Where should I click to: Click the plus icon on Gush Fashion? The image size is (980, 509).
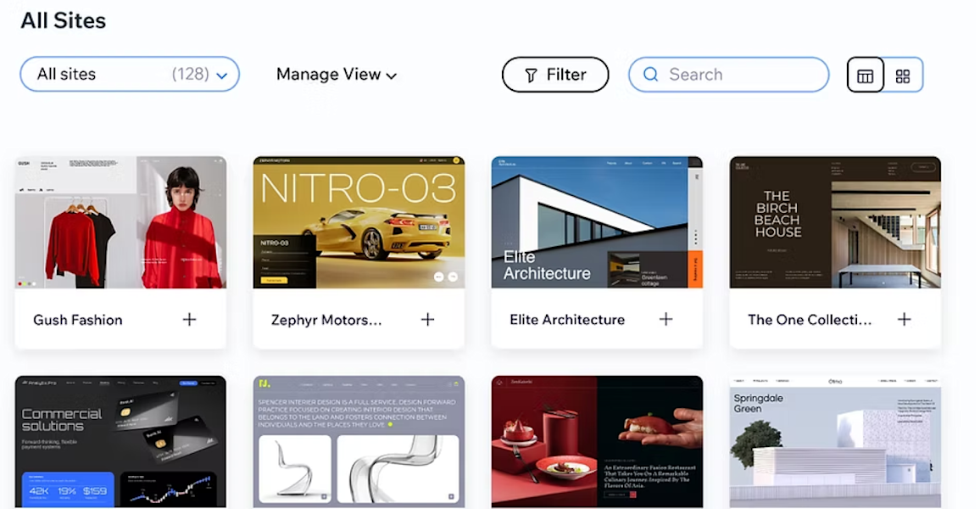(x=189, y=320)
